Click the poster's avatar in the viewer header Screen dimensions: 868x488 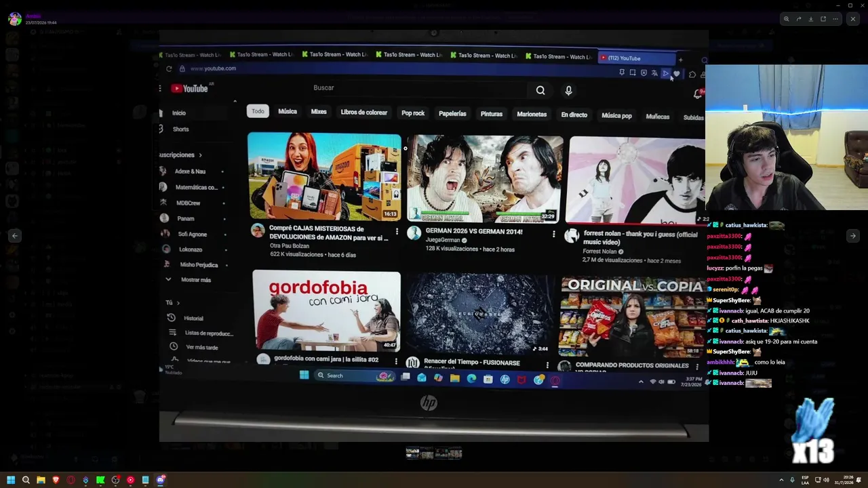coord(15,18)
